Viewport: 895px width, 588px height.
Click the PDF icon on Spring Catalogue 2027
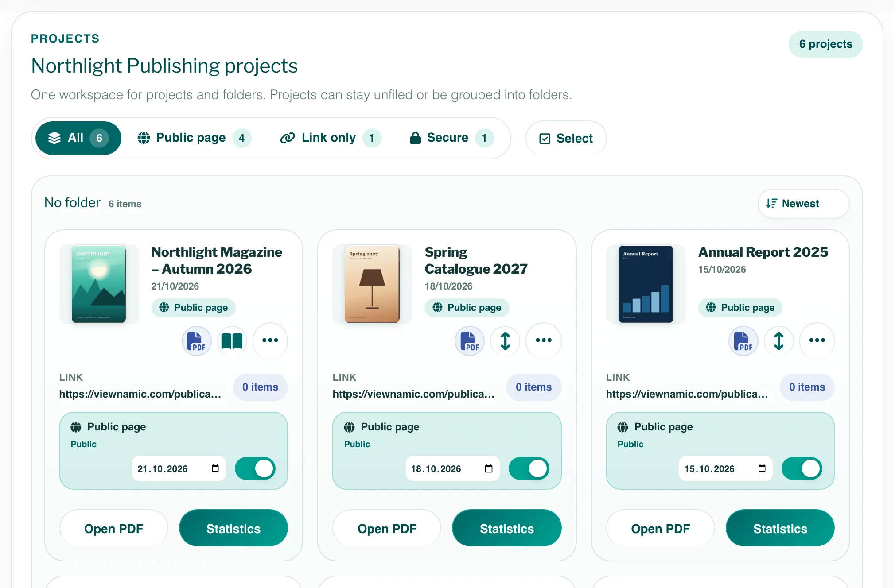(x=470, y=340)
